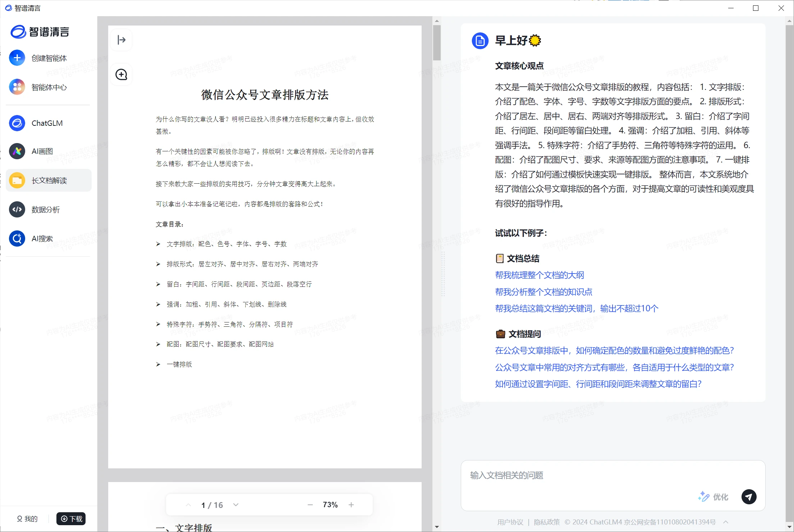Click 帮我梳理整个文档的大纲 link
This screenshot has height=532, width=794.
540,275
